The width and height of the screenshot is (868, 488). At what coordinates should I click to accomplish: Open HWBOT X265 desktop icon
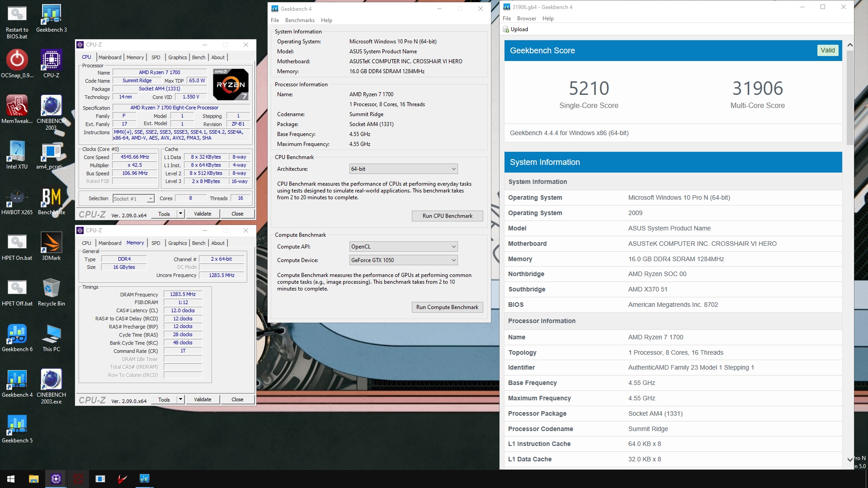pos(17,201)
